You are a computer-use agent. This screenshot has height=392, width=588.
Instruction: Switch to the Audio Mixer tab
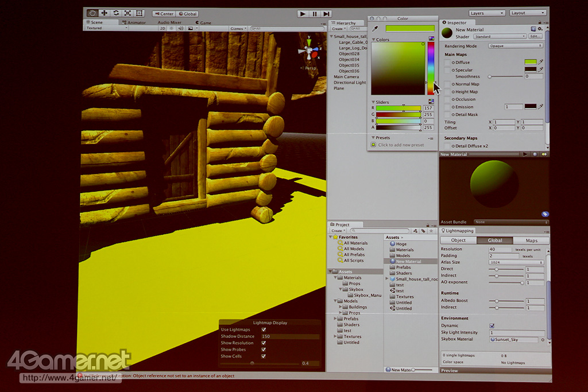click(169, 22)
